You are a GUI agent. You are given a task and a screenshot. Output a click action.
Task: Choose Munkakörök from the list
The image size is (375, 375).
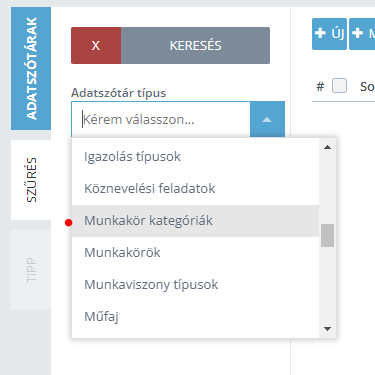click(x=195, y=253)
